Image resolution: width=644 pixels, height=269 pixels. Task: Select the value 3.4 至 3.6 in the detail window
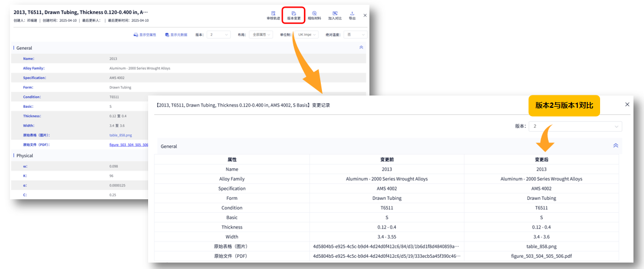pyautogui.click(x=117, y=125)
